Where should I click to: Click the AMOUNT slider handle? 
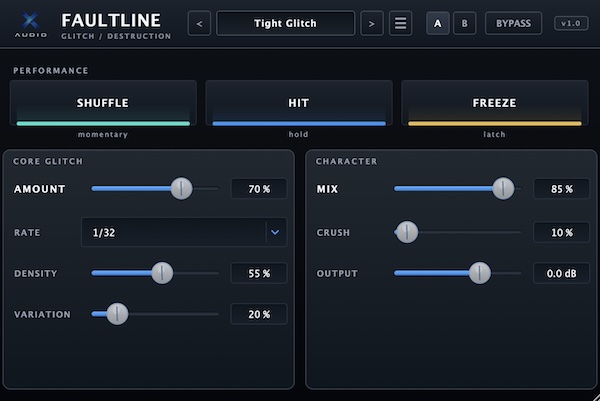click(x=181, y=188)
